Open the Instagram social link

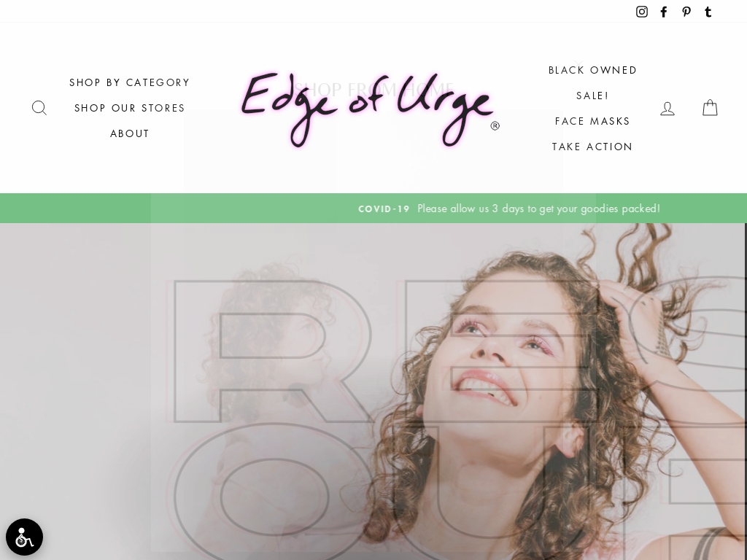point(642,12)
